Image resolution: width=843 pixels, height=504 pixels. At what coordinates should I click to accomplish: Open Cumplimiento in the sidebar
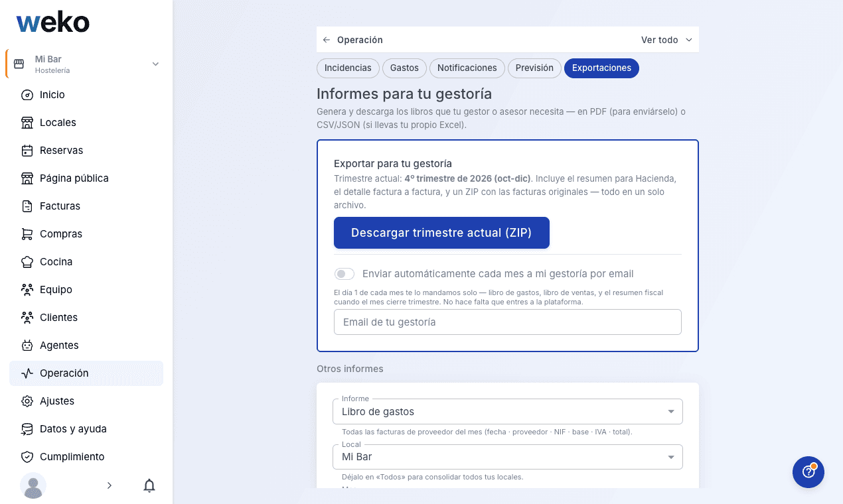pos(86,457)
